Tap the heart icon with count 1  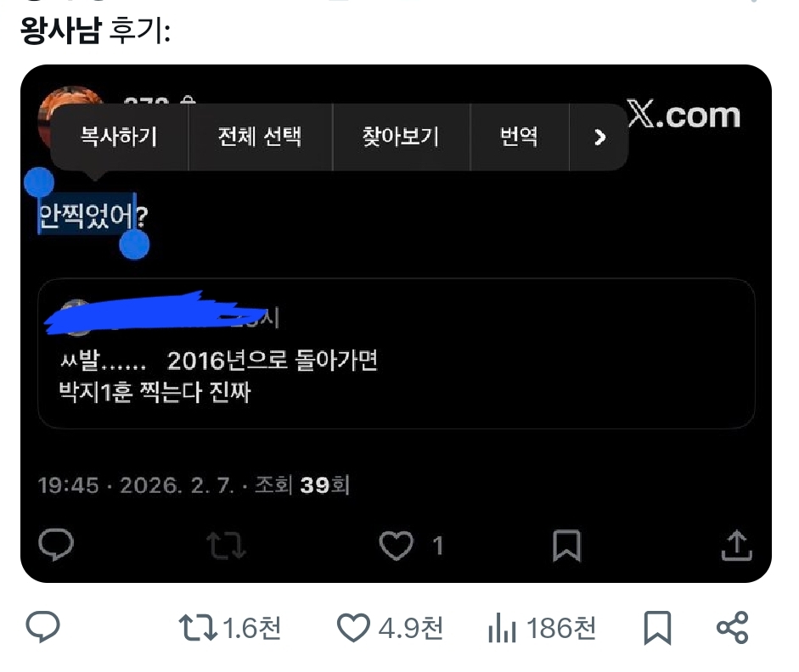(396, 546)
